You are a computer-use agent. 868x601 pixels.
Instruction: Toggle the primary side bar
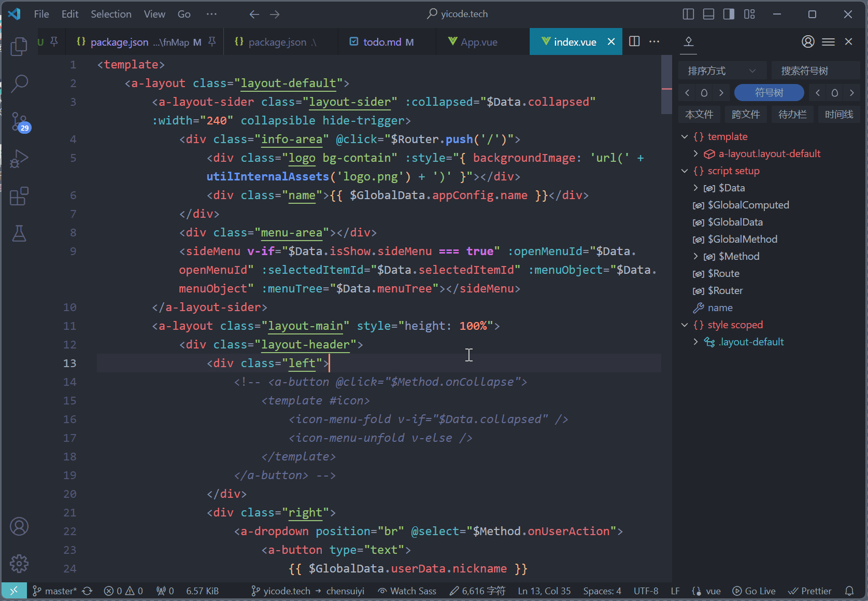[688, 15]
